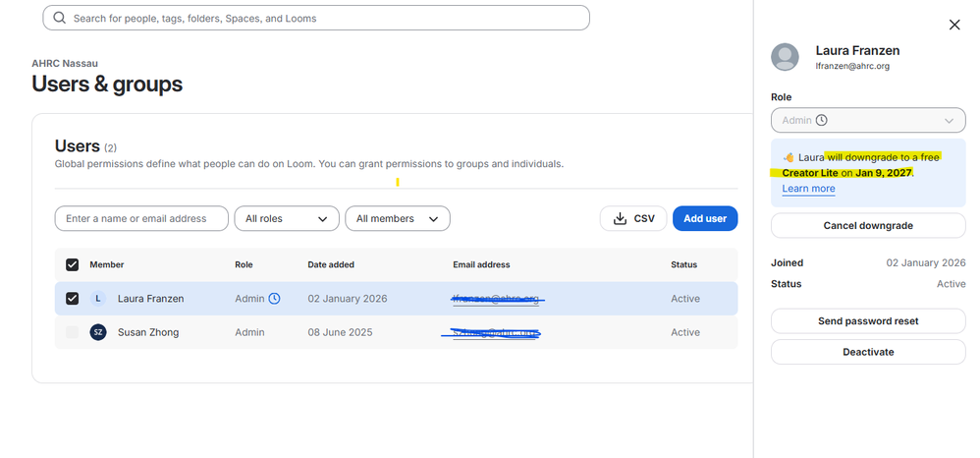Screen dimensions: 980x458
Task: Click the clock icon in Role dropdown
Action: click(x=821, y=120)
